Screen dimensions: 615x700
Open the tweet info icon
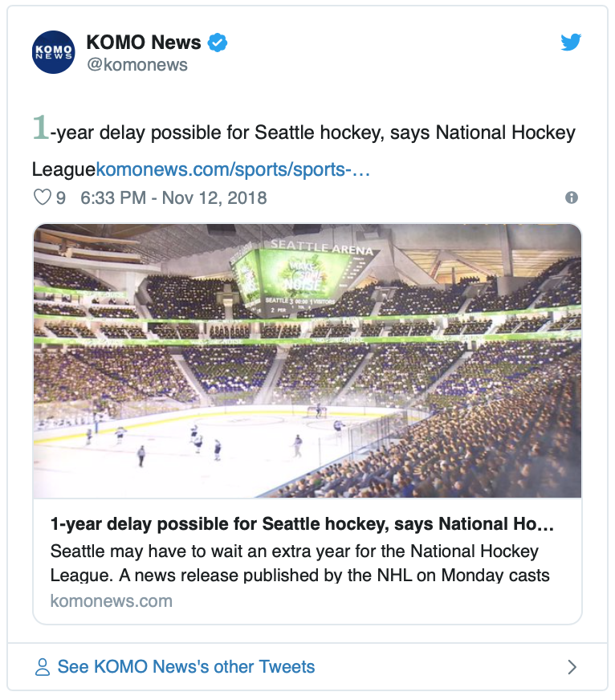(x=571, y=197)
